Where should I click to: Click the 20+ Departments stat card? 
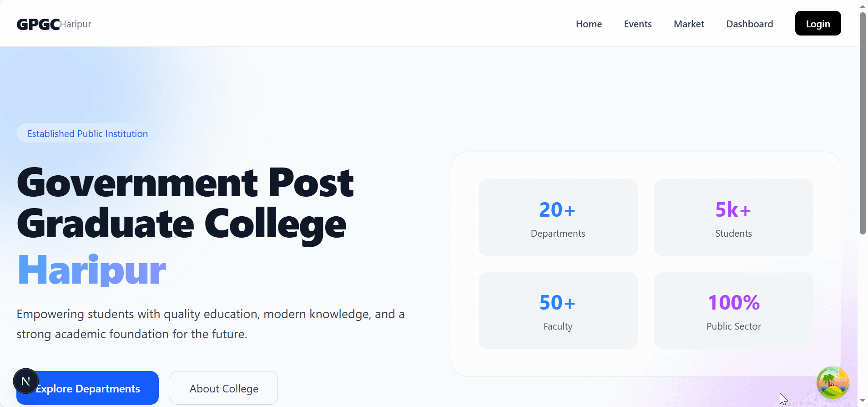557,218
